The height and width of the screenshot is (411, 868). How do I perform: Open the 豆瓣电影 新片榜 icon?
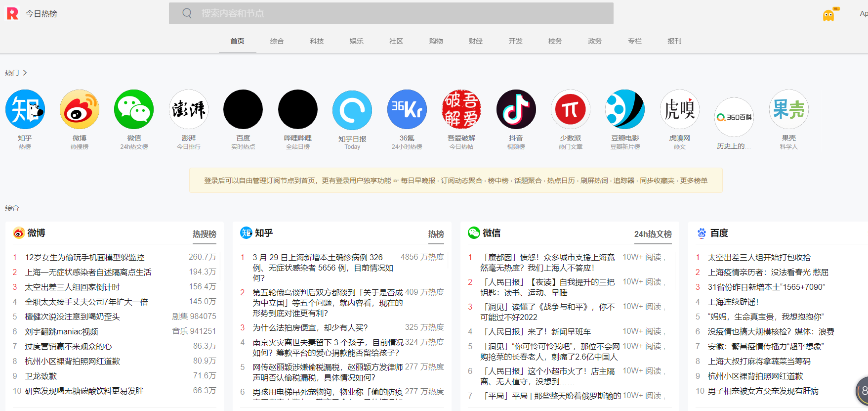click(625, 109)
